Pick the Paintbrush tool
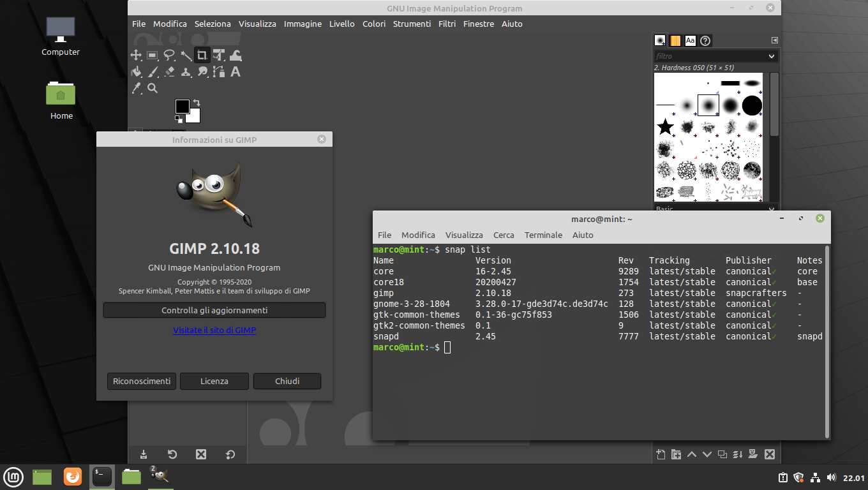 click(153, 71)
